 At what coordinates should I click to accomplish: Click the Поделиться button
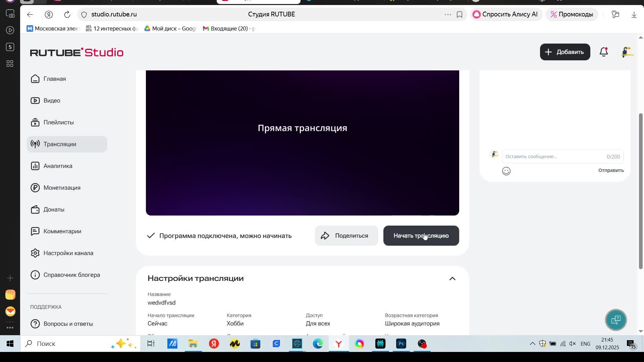pyautogui.click(x=346, y=236)
